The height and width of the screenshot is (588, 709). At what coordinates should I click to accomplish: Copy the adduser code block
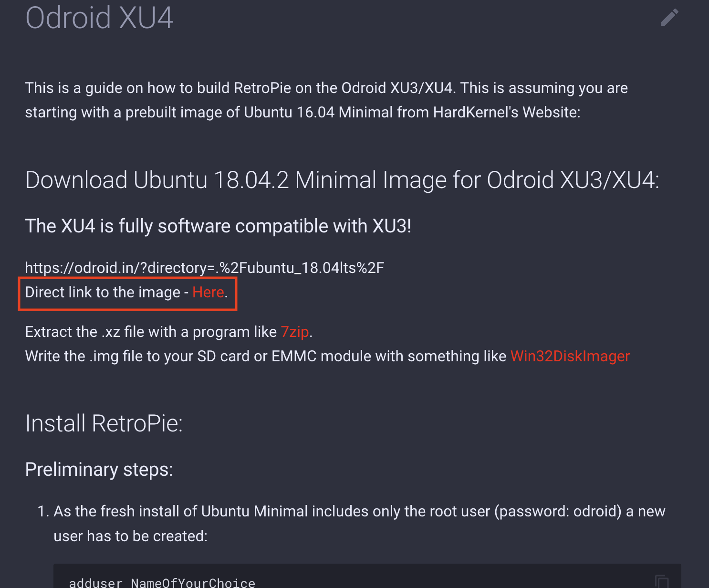(x=662, y=581)
